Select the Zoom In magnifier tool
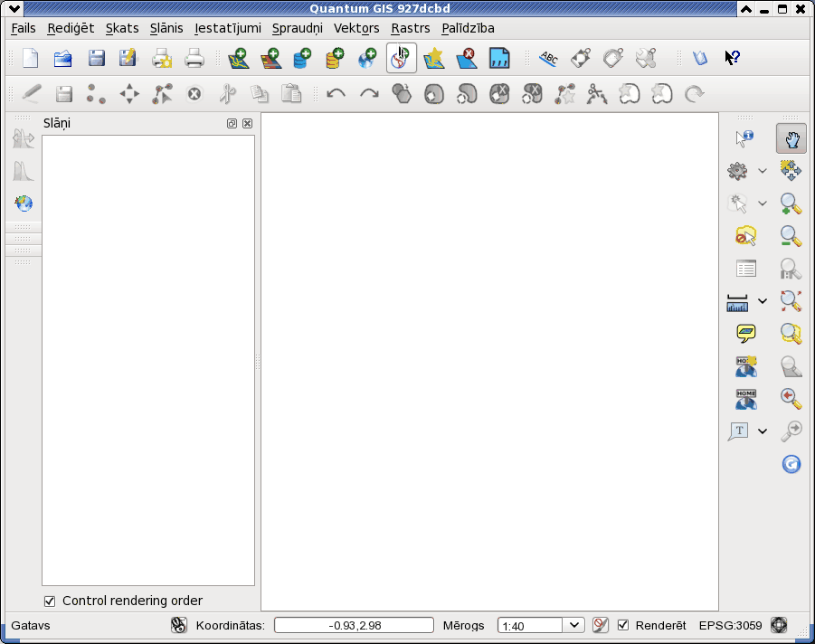Image resolution: width=815 pixels, height=644 pixels. click(791, 204)
